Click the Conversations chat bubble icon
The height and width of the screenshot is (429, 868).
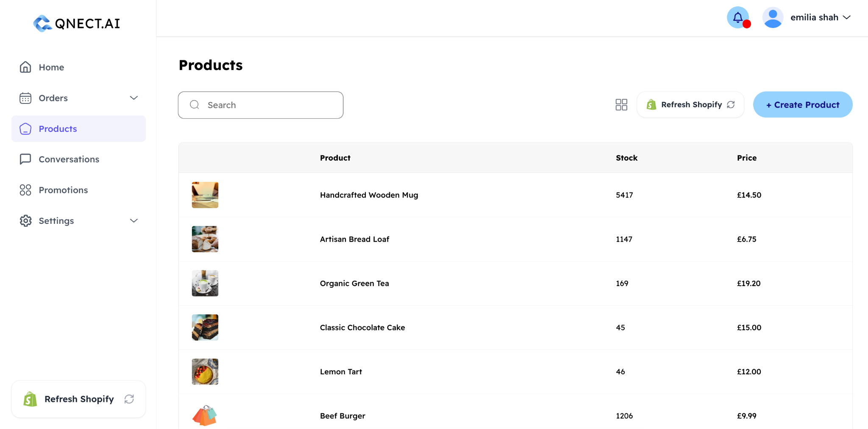(x=25, y=159)
